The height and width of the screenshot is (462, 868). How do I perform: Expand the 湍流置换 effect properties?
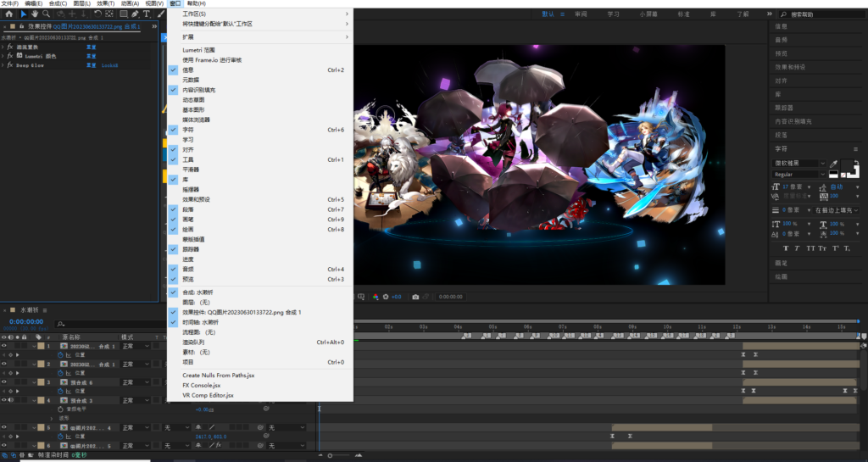tap(3, 47)
